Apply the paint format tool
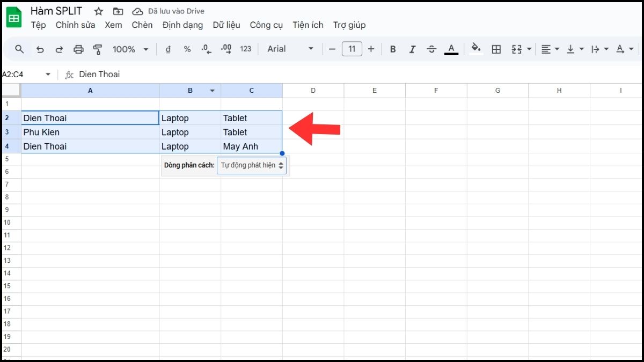The width and height of the screenshot is (644, 362). pos(97,49)
